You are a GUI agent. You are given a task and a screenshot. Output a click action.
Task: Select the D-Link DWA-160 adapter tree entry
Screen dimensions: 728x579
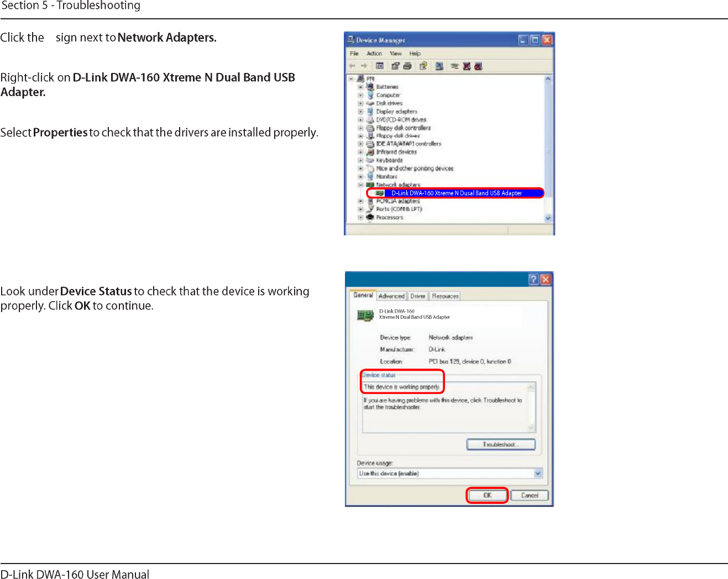click(457, 193)
